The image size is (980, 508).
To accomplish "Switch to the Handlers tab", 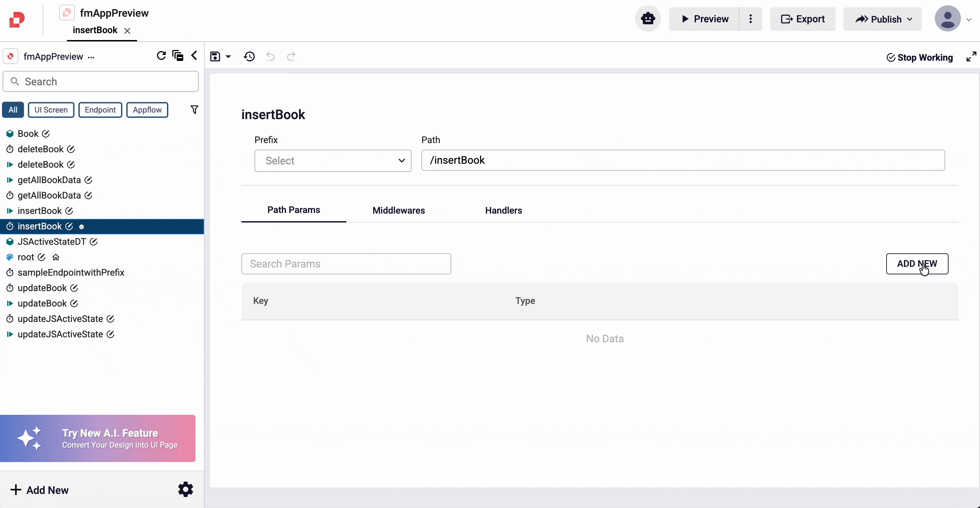I will click(503, 210).
